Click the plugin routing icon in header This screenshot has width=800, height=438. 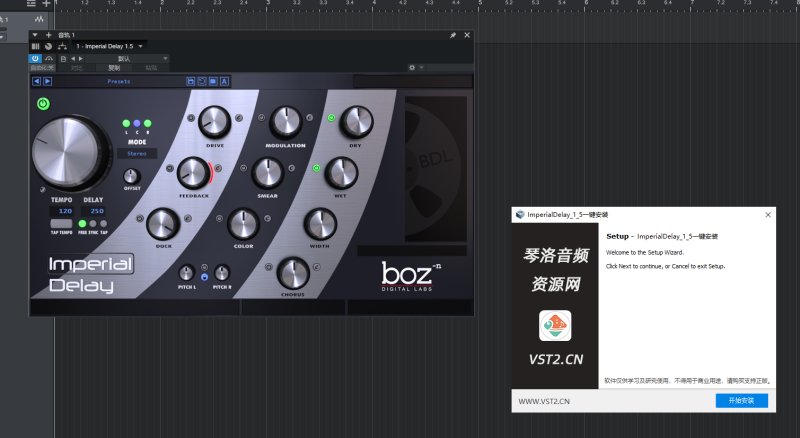(61, 46)
